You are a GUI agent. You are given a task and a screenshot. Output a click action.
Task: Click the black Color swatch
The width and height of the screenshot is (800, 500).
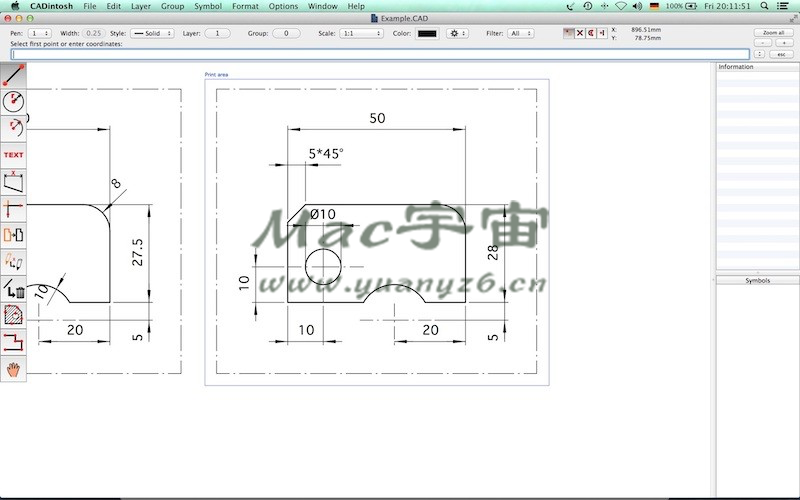[x=427, y=33]
